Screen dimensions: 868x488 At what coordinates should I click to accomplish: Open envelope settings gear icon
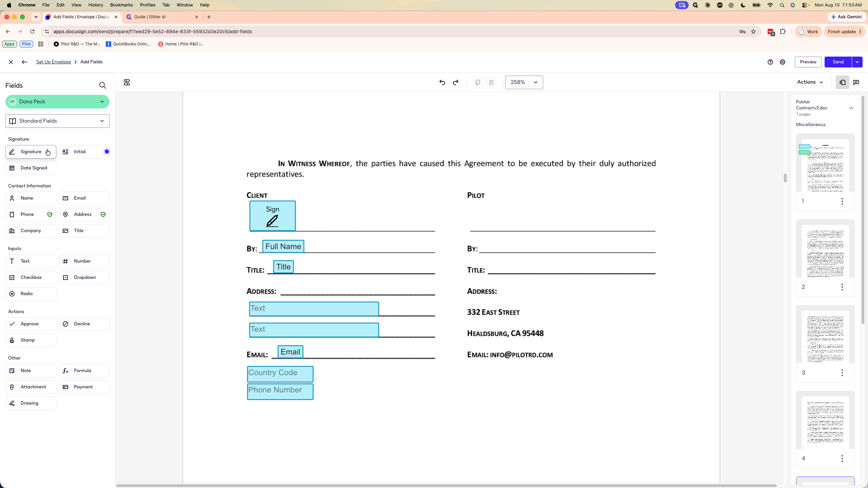click(783, 62)
